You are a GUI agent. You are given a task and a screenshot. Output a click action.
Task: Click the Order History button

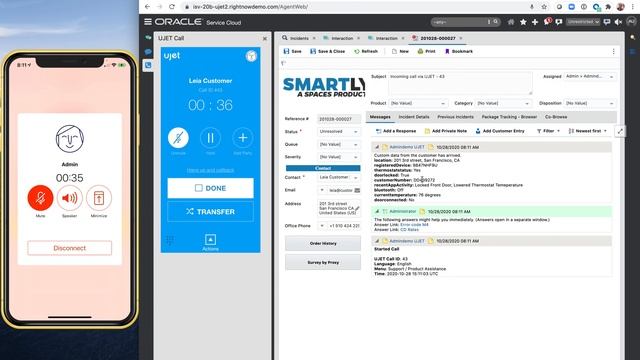[x=323, y=243]
